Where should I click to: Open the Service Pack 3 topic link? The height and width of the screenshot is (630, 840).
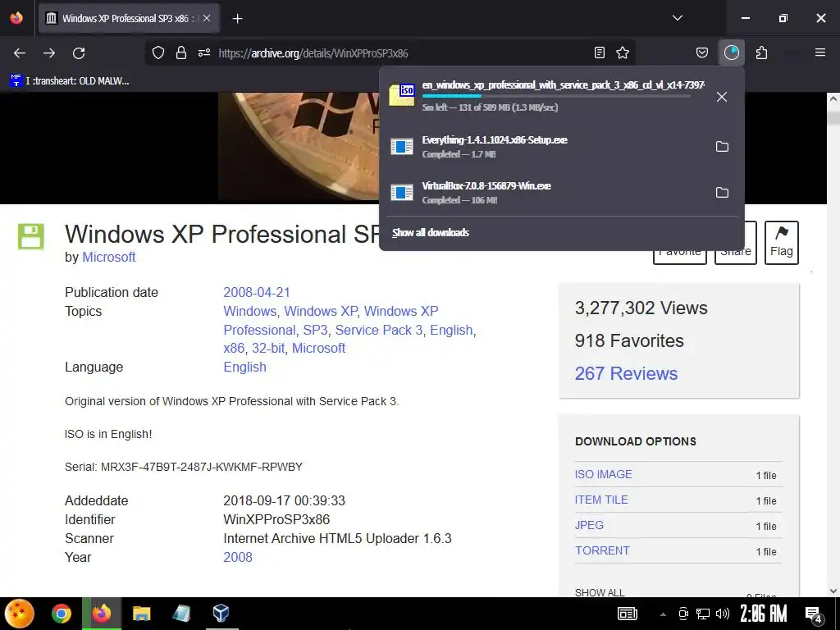(379, 330)
